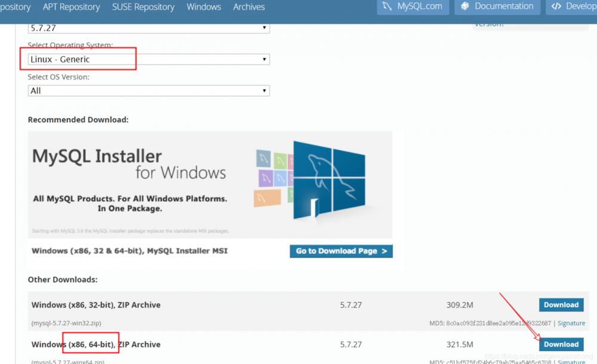Select the Recommended Download heading

pyautogui.click(x=78, y=119)
